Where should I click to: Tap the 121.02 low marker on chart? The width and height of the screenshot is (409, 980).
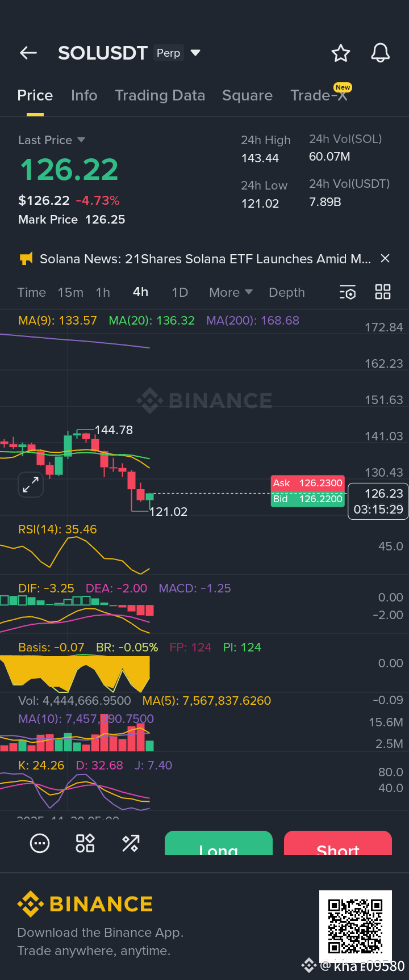point(168,512)
